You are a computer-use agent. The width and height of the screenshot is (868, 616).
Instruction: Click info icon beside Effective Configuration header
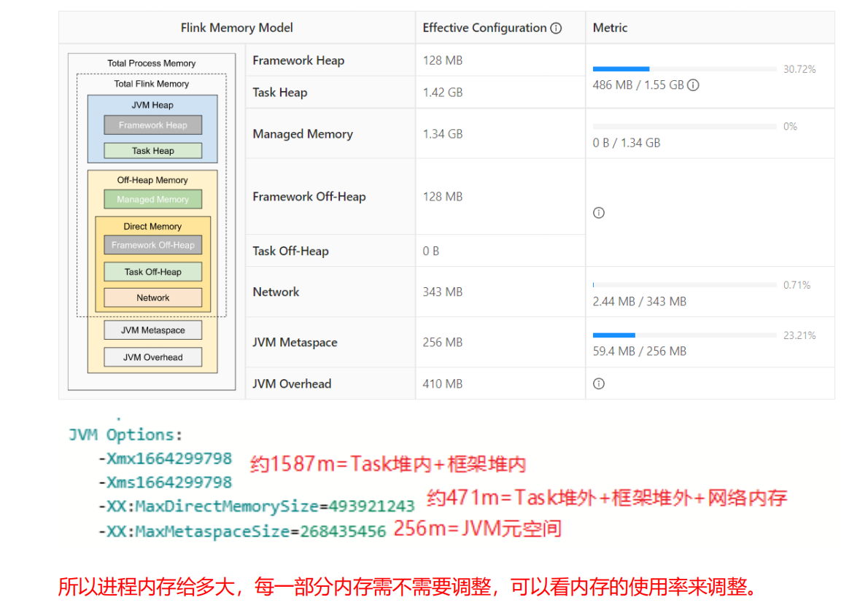click(556, 28)
